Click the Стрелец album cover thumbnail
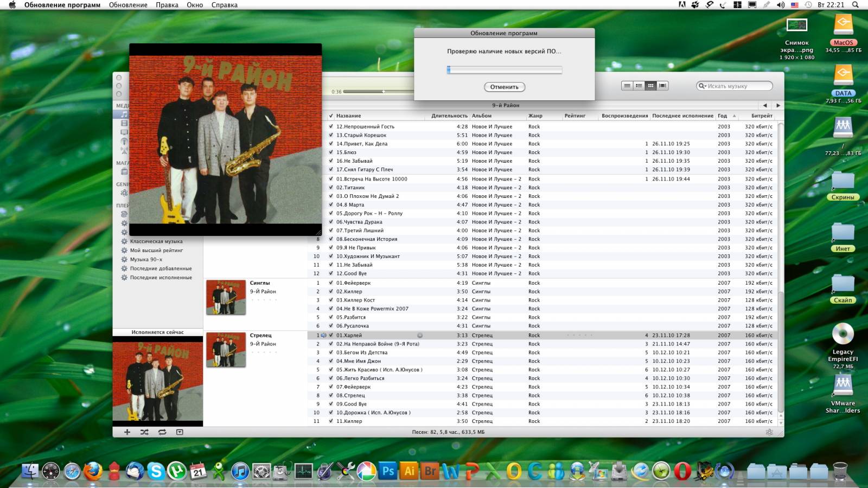The image size is (868, 488). [x=226, y=350]
